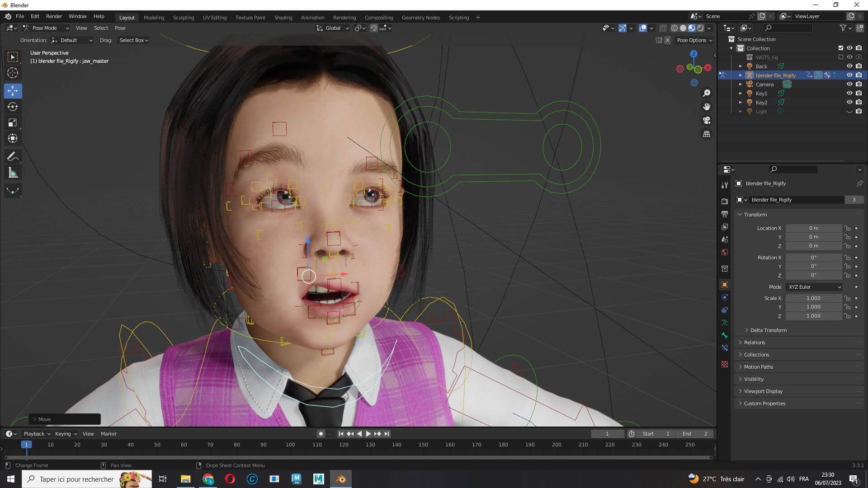
Task: Toggle Collection exclude checkbox
Action: pos(840,48)
